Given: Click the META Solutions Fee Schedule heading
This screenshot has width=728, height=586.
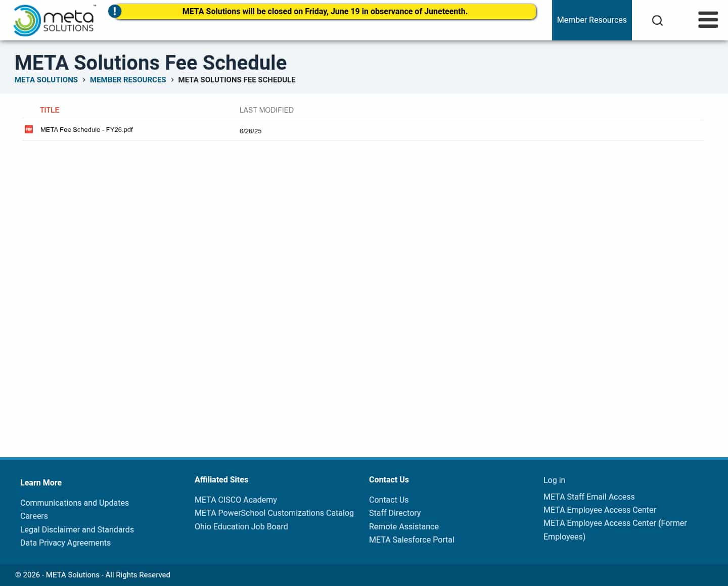Looking at the screenshot, I should (151, 63).
